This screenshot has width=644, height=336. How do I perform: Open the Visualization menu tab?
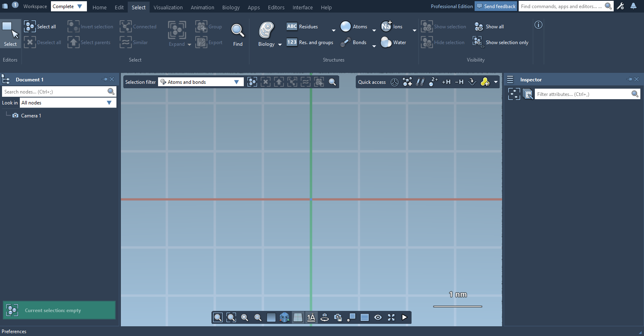coord(168,7)
